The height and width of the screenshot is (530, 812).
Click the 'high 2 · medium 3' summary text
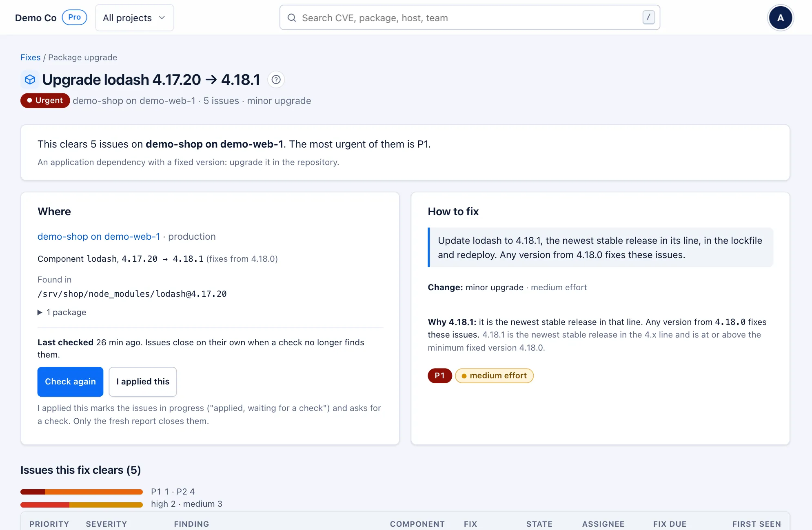coord(186,504)
